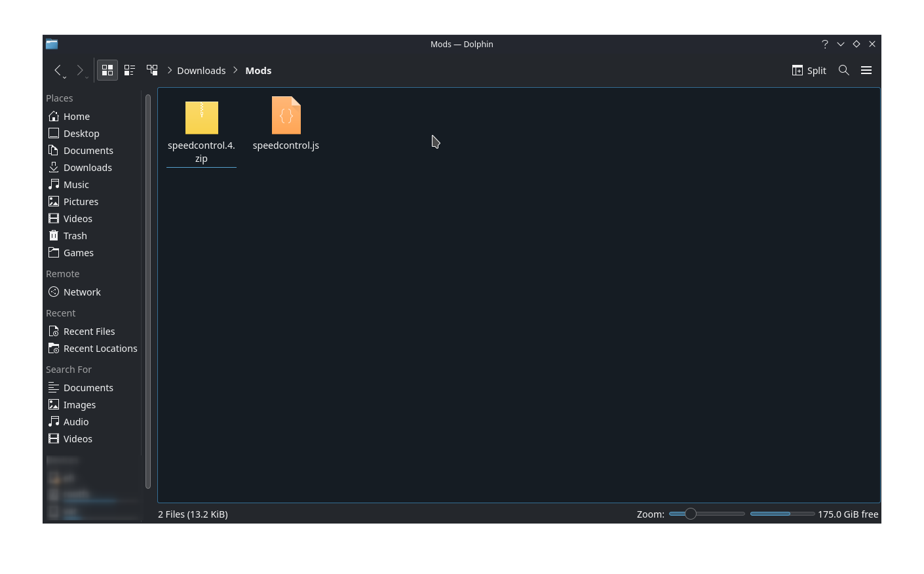The height and width of the screenshot is (574, 924).
Task: Switch to Details view mode
Action: (152, 70)
